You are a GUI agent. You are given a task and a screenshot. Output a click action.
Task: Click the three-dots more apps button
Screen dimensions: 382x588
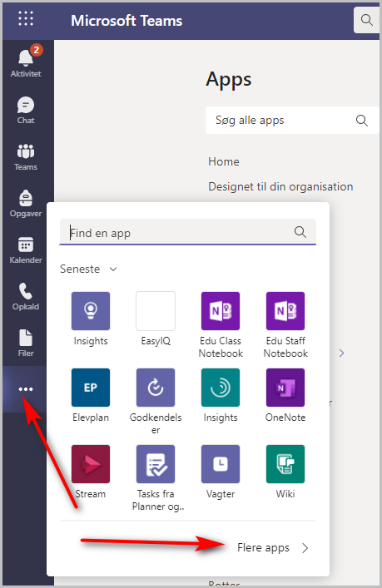26,389
